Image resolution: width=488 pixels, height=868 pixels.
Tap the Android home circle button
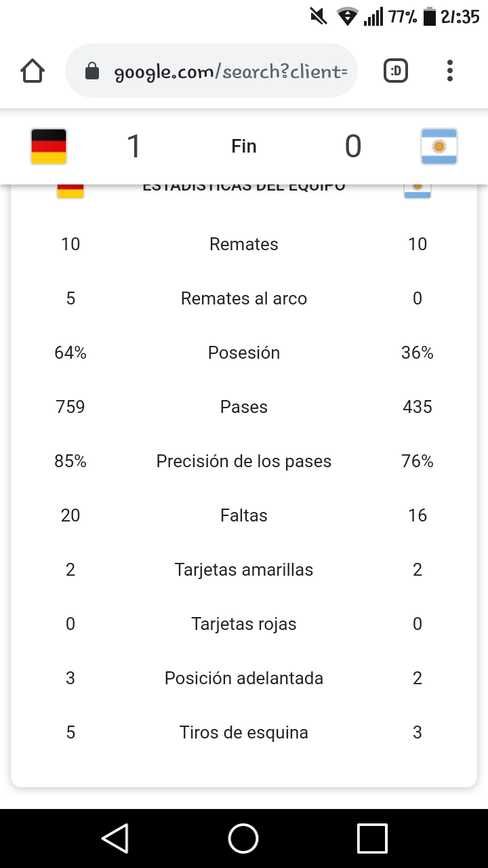point(243,838)
